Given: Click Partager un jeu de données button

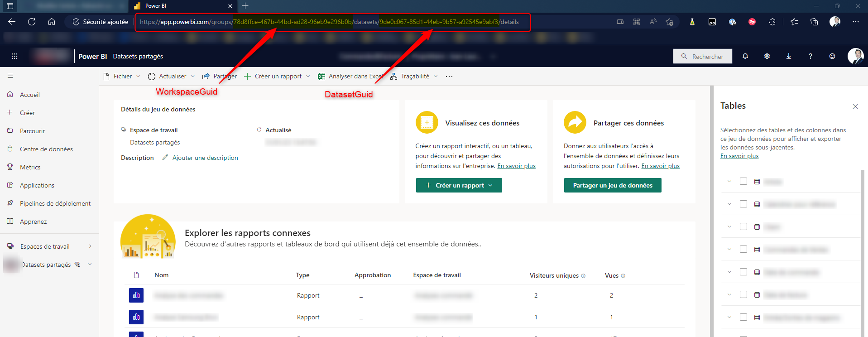Looking at the screenshot, I should 613,185.
